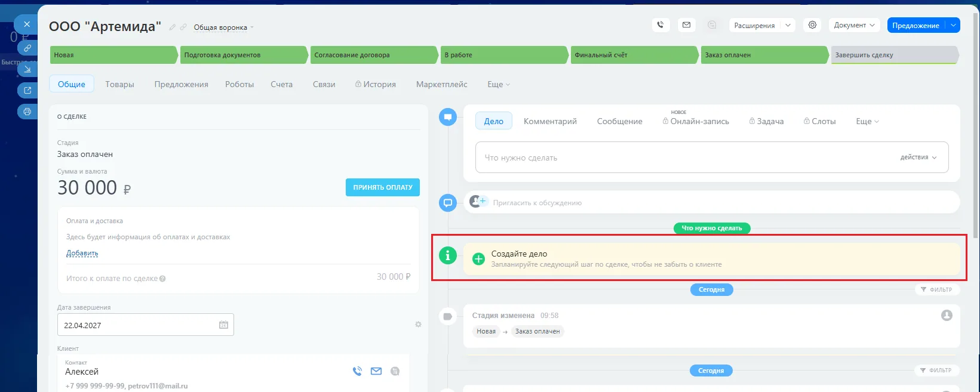This screenshot has width=980, height=392.
Task: Click the phone call icon in top toolbar
Action: (660, 25)
